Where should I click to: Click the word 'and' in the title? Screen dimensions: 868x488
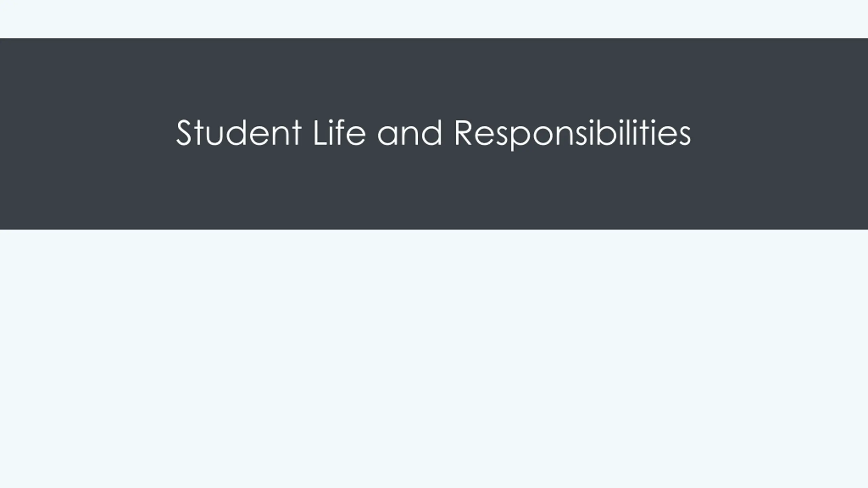click(x=410, y=133)
